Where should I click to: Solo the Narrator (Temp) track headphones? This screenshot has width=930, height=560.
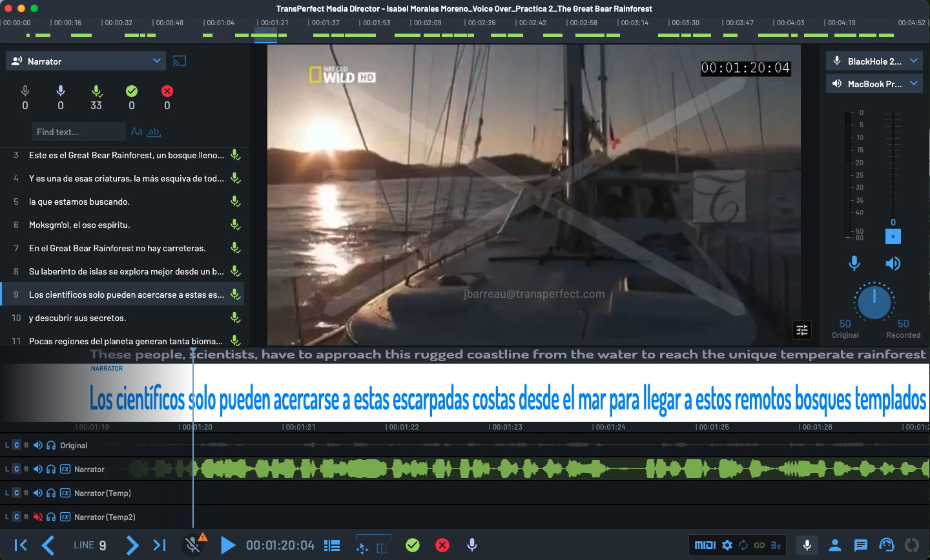pyautogui.click(x=51, y=493)
